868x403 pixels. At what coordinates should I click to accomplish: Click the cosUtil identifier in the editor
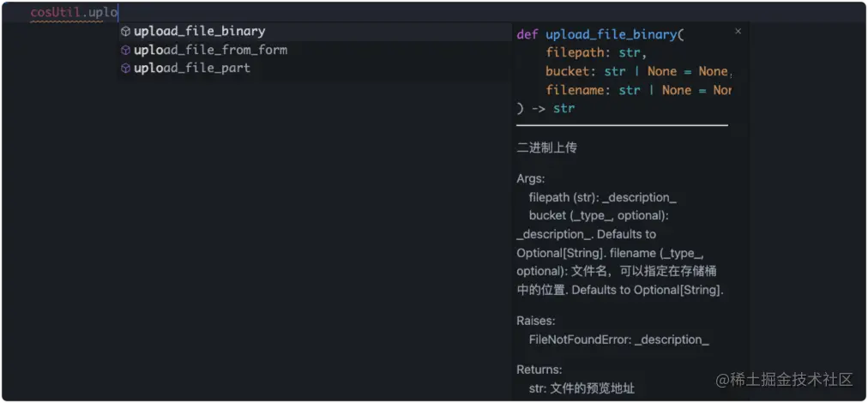click(56, 12)
